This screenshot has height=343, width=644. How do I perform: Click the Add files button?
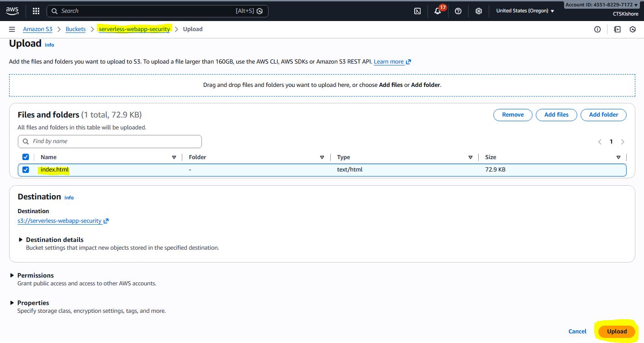click(x=556, y=115)
